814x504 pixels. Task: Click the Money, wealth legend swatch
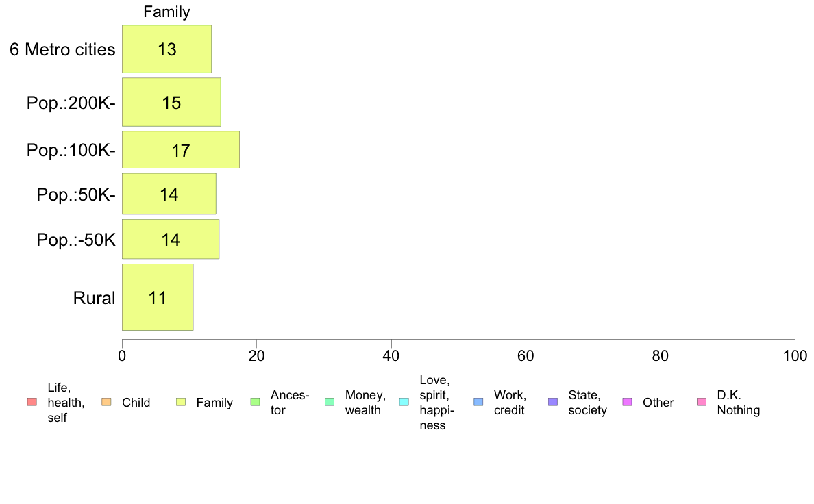click(x=330, y=402)
